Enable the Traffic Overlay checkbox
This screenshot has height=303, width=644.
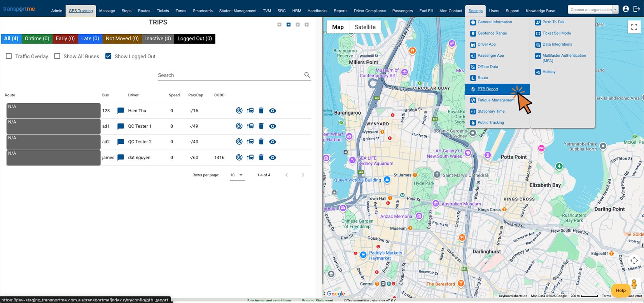click(x=9, y=56)
